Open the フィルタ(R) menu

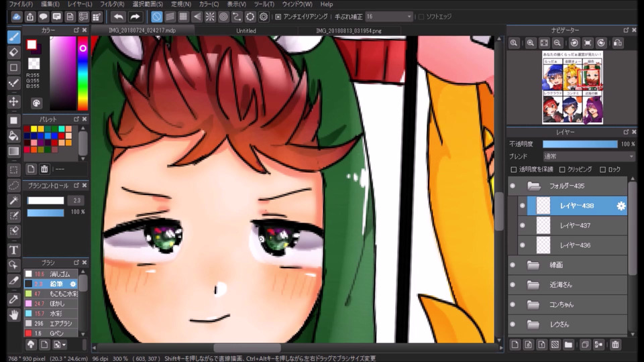(112, 4)
